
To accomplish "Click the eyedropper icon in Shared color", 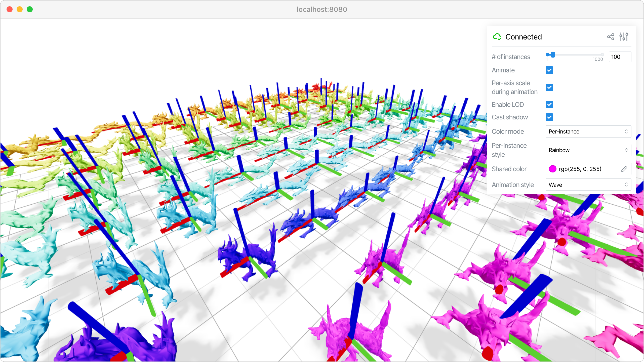I will pos(624,169).
